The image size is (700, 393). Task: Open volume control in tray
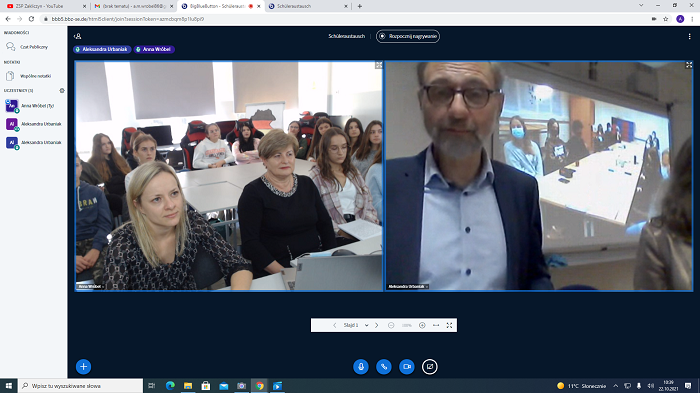point(650,386)
